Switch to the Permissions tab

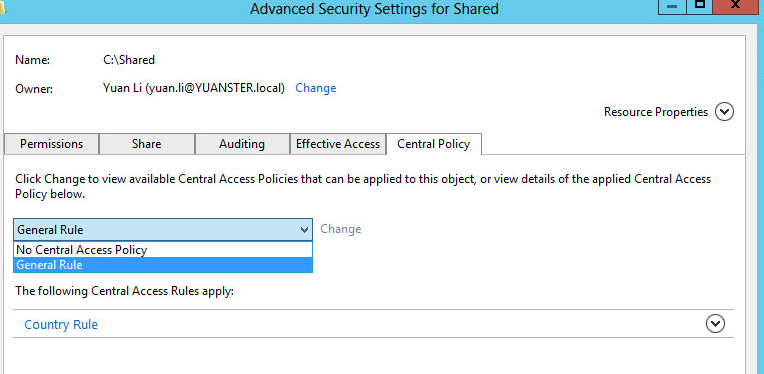tap(51, 144)
